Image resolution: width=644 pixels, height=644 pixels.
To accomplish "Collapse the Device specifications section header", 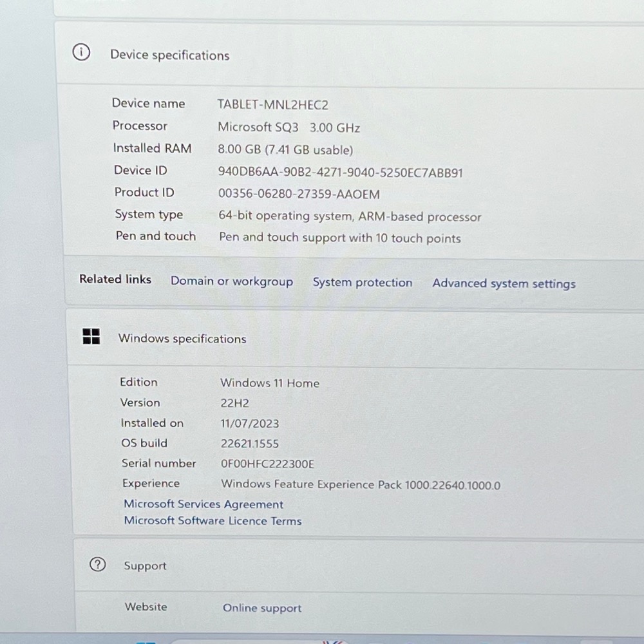I will tap(350, 54).
